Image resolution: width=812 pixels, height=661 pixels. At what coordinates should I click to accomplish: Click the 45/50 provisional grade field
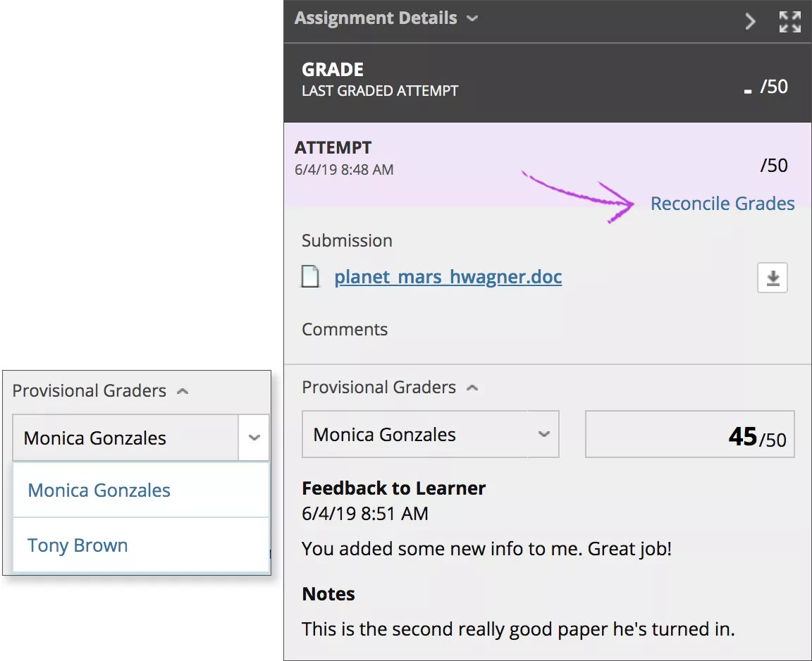[689, 434]
